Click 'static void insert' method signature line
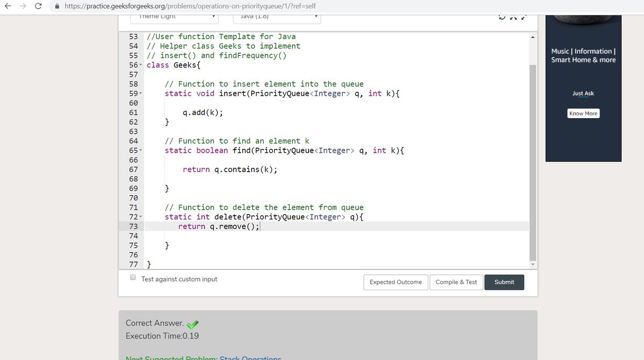644x360 pixels. [282, 94]
